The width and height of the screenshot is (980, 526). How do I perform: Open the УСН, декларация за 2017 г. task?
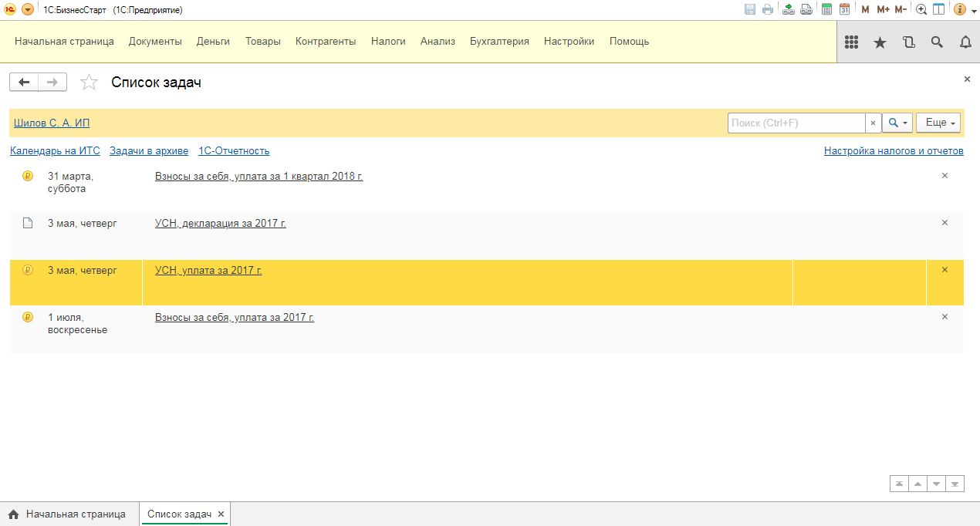pos(220,224)
